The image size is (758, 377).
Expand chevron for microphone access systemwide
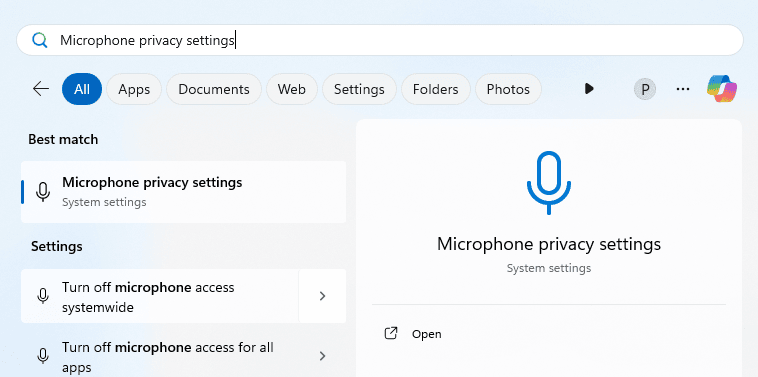322,296
